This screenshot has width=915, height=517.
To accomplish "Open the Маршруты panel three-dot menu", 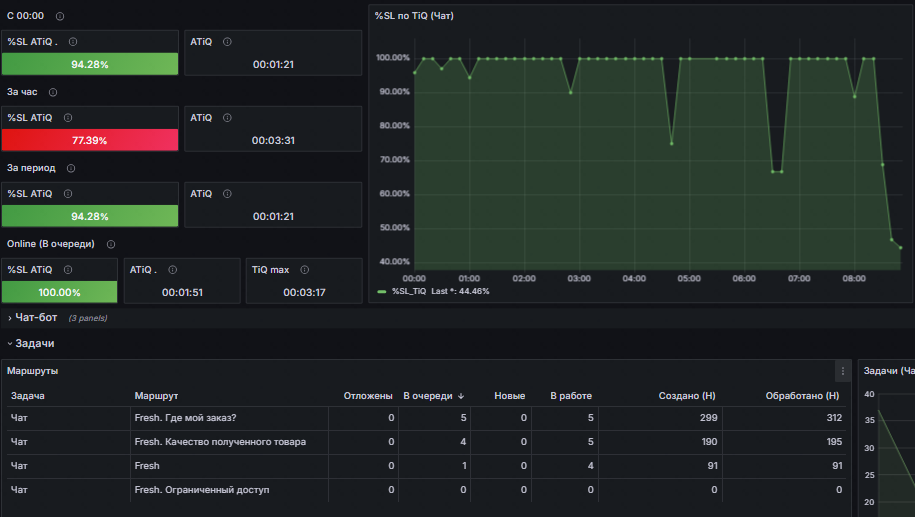I will click(x=843, y=371).
